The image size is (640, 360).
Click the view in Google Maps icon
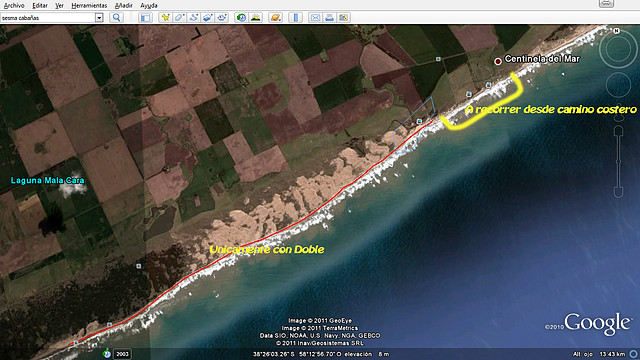[x=344, y=18]
